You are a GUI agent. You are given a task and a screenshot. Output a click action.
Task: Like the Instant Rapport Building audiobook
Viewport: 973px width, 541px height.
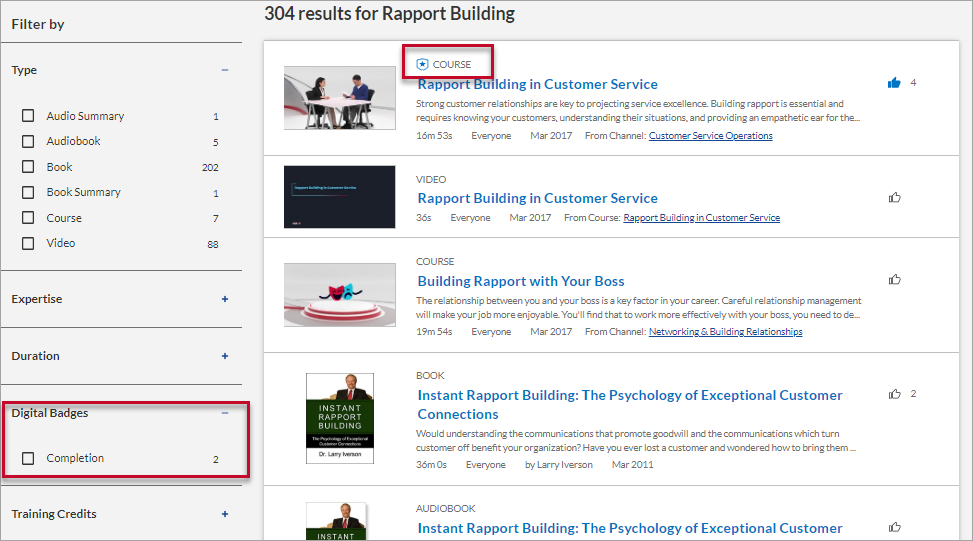click(895, 527)
